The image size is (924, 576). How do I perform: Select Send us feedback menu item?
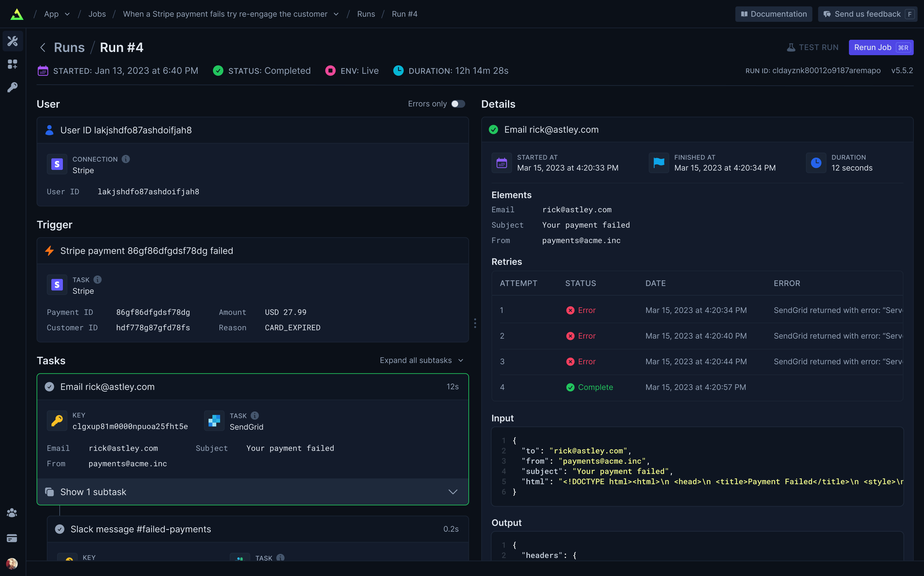click(x=866, y=14)
